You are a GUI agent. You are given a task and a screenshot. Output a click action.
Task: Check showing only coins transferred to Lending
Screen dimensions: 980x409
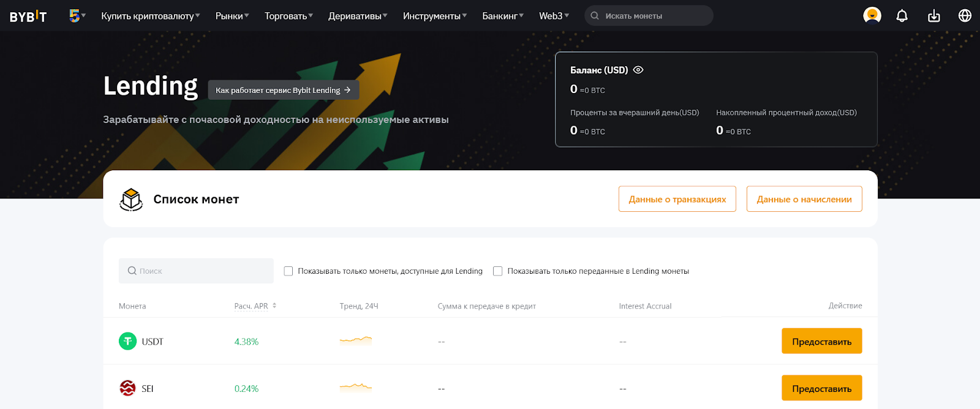point(498,271)
